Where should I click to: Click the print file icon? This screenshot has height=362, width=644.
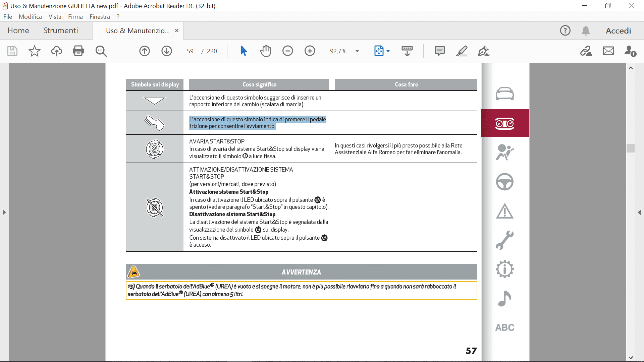(78, 51)
